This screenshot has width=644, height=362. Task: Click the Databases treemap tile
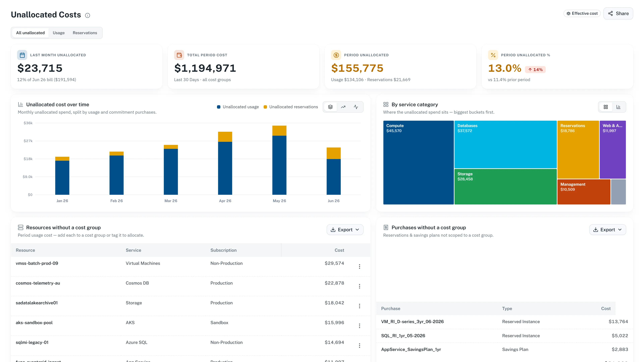point(505,144)
